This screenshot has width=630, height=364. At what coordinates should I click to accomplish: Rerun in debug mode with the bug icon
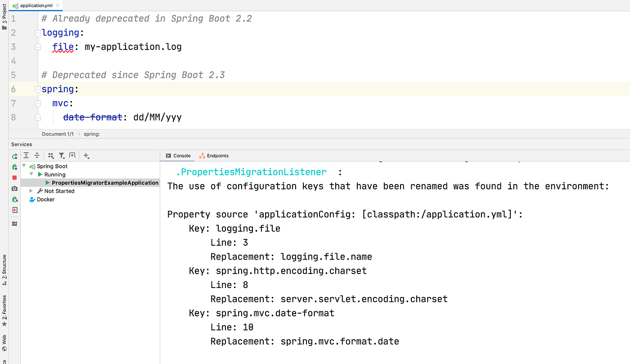click(x=14, y=167)
